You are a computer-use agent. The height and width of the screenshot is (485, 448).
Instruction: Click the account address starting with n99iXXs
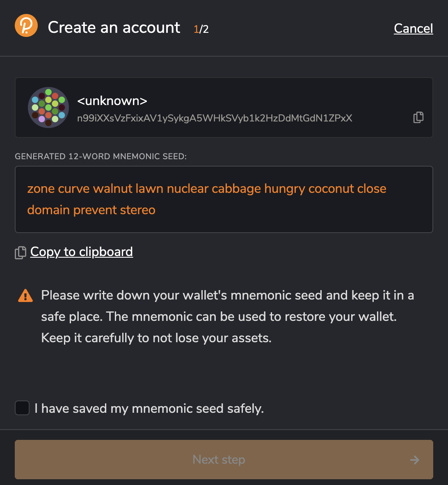215,119
